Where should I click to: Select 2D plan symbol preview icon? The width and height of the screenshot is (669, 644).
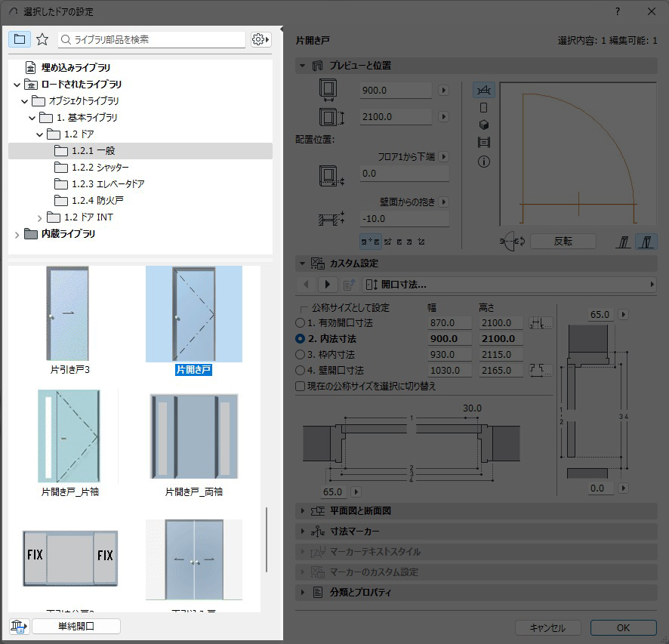(484, 90)
